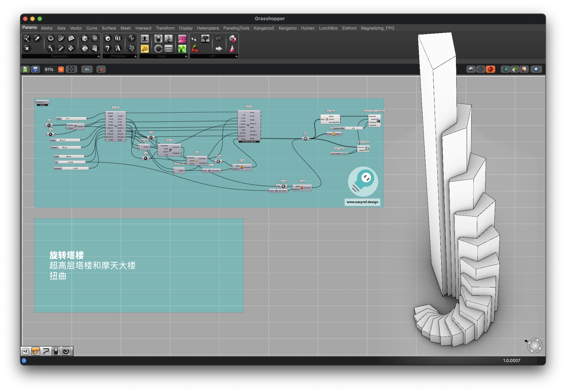
Task: Select the Text parameter 'A' icon
Action: [118, 48]
